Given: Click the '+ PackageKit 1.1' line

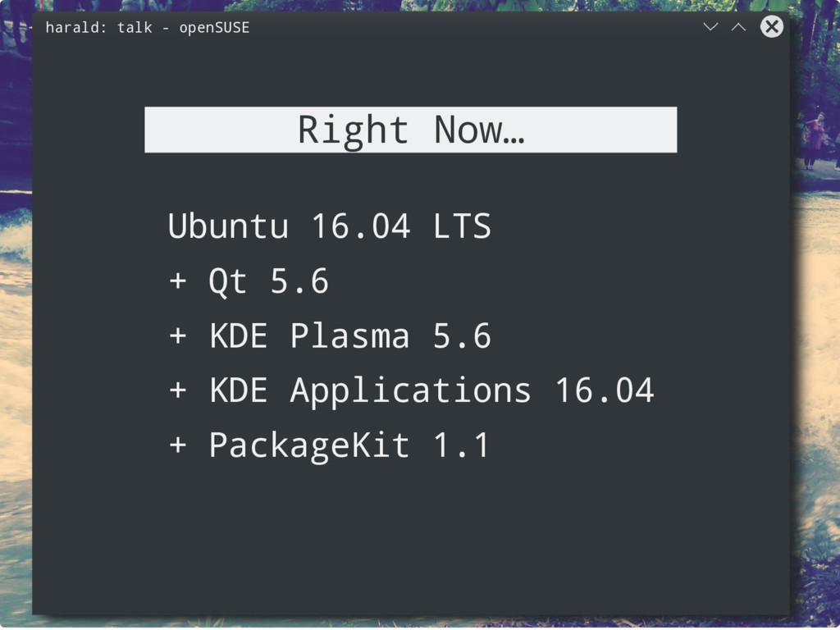Looking at the screenshot, I should coord(329,445).
